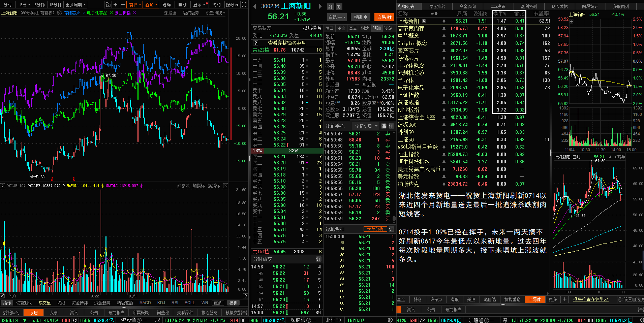
Task: Open the 复权 adjustment dropdown
Action: 135,5
